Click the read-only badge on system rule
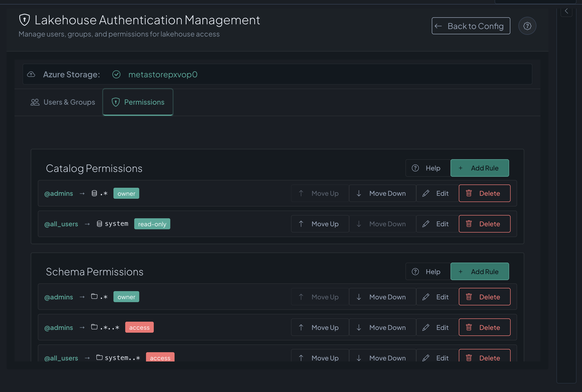The height and width of the screenshot is (392, 582). tap(152, 224)
